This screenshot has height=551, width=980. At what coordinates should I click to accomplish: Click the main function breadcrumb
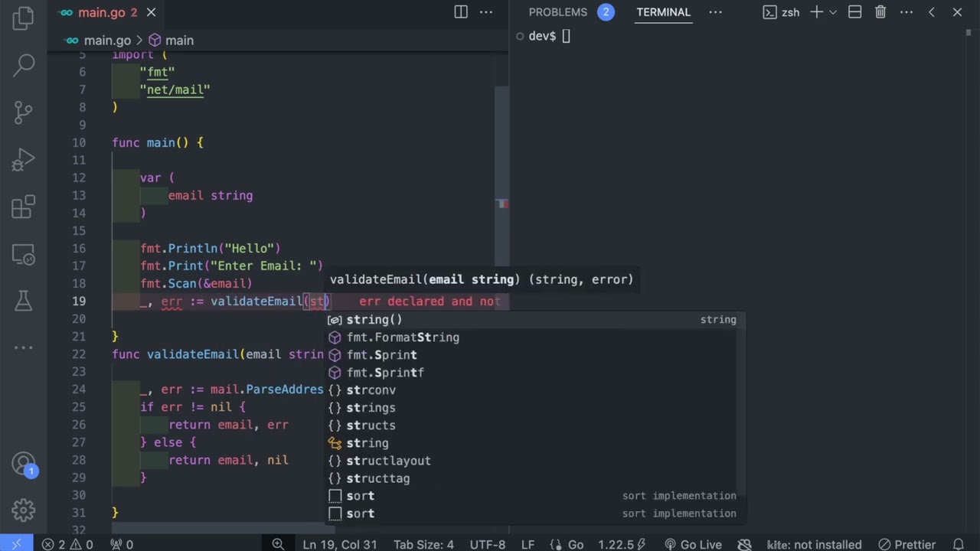click(x=171, y=41)
